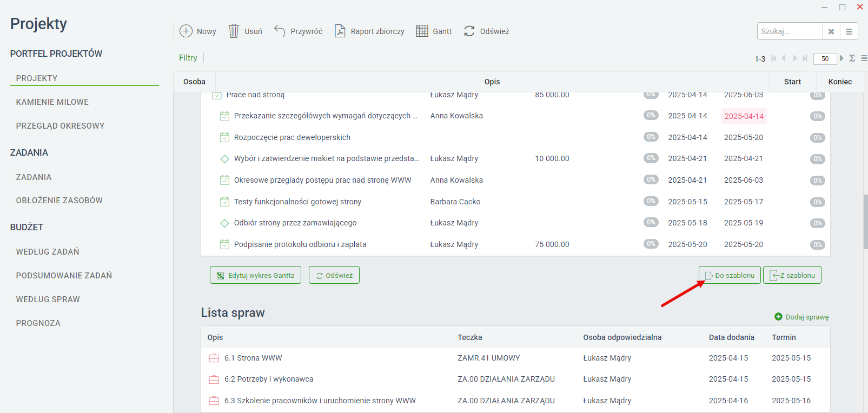Click the Odśwież circular arrows toolbar icon
The image size is (868, 413).
coord(469,31)
